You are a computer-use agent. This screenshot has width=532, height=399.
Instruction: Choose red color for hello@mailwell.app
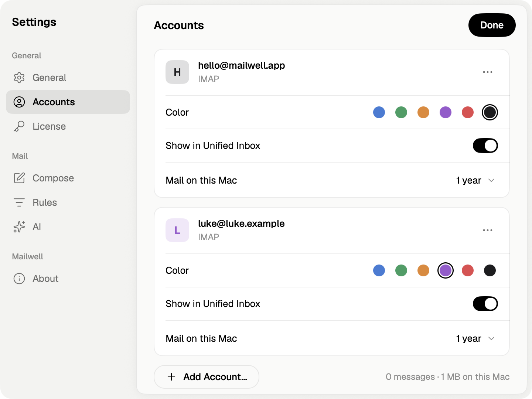pyautogui.click(x=468, y=112)
